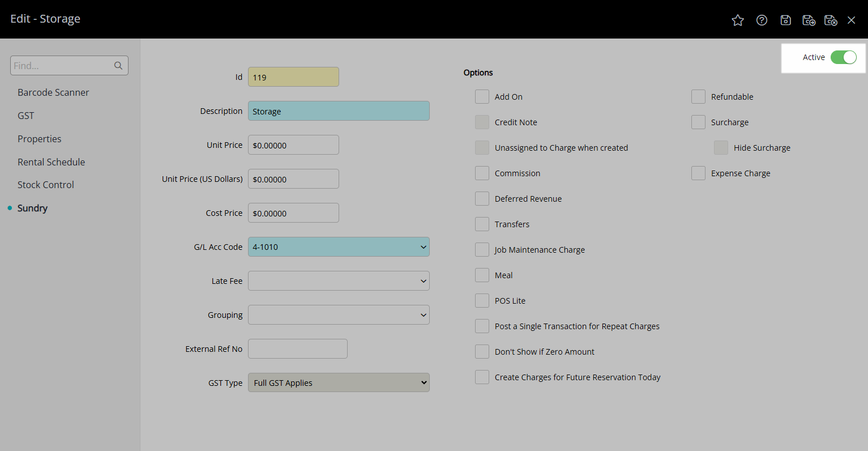The image size is (868, 451).
Task: Add this screen to favourites with star icon
Action: coord(738,20)
